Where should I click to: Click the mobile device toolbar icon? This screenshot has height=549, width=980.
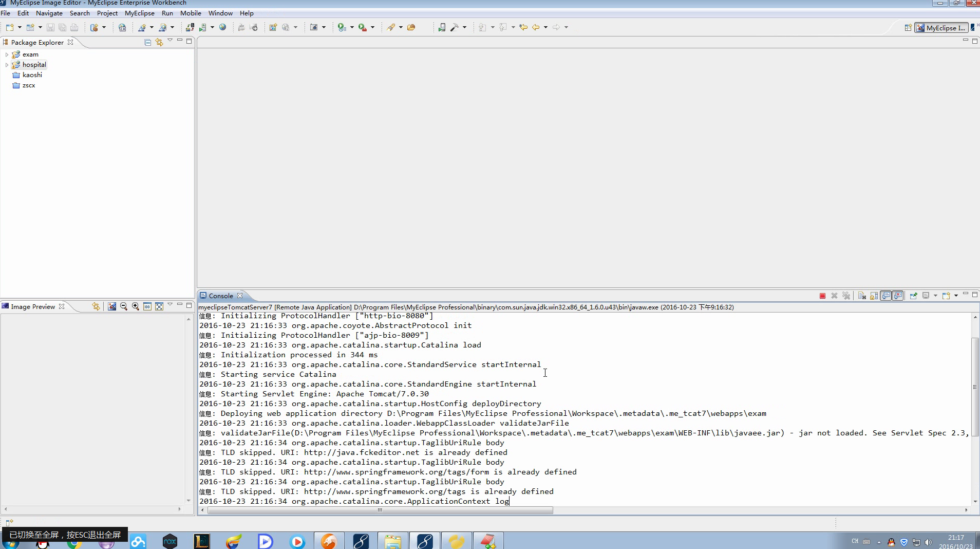[442, 27]
